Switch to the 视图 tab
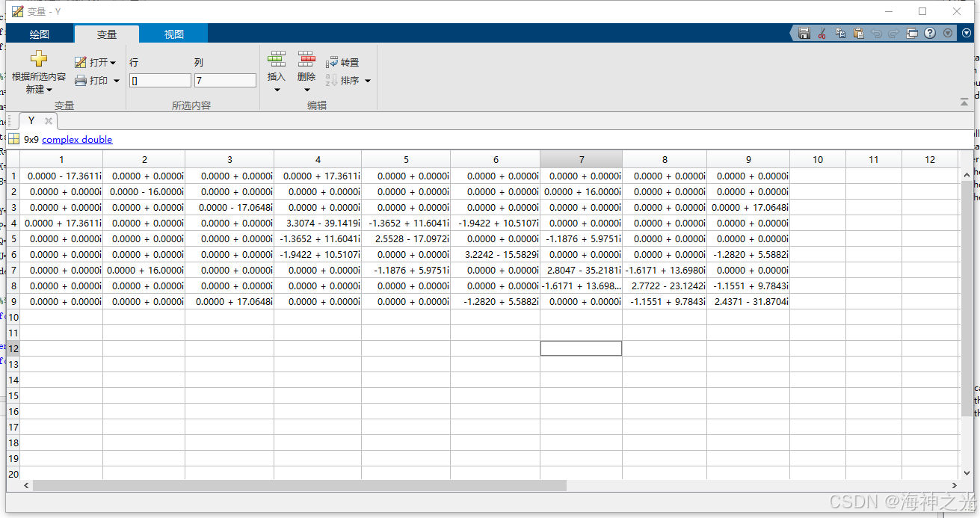 173,34
